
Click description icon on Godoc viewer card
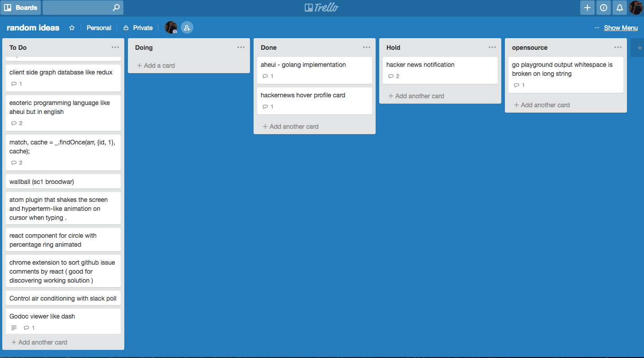click(14, 328)
